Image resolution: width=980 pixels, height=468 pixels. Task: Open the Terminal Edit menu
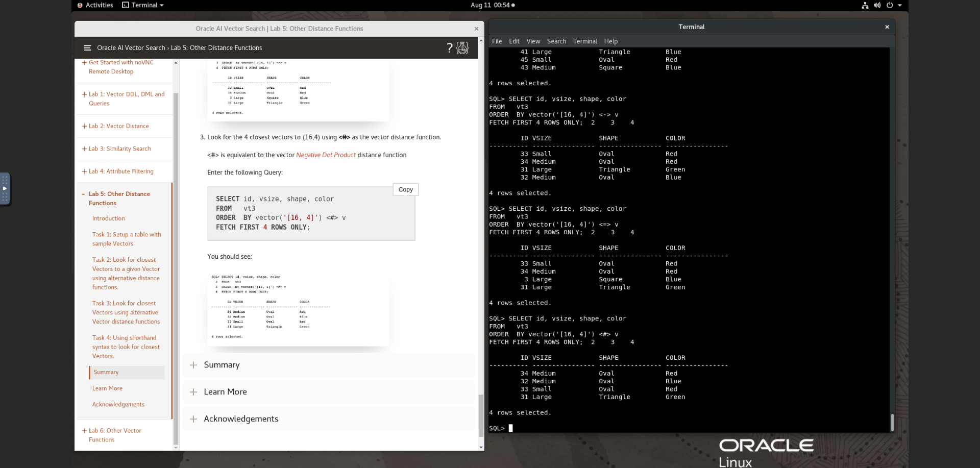(x=514, y=41)
